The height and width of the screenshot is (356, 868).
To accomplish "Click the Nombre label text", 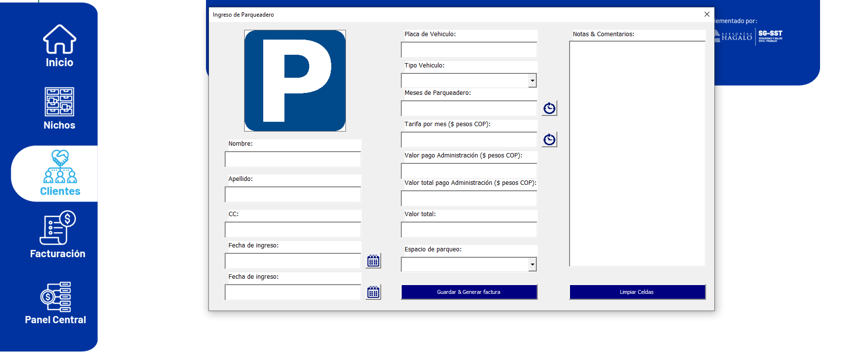I will (x=241, y=144).
